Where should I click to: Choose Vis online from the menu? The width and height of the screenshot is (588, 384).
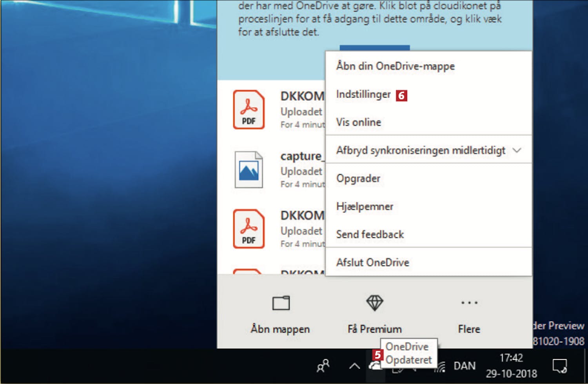[x=428, y=122]
